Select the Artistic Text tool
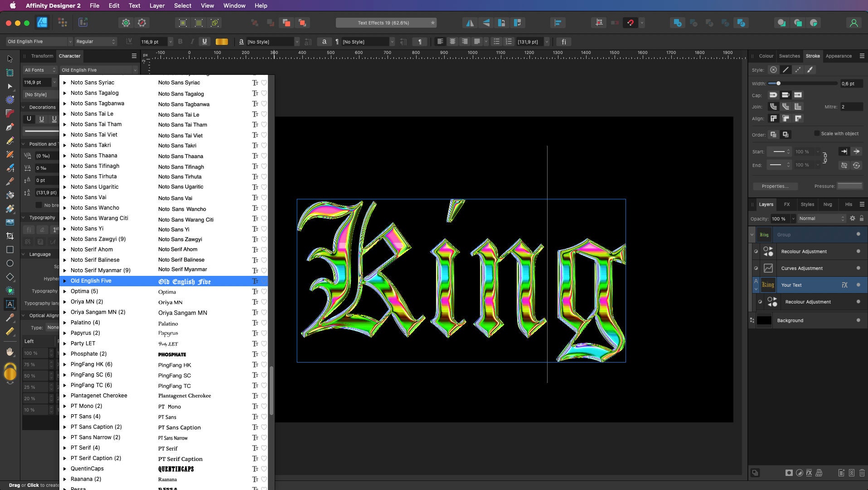868x490 pixels. click(10, 304)
